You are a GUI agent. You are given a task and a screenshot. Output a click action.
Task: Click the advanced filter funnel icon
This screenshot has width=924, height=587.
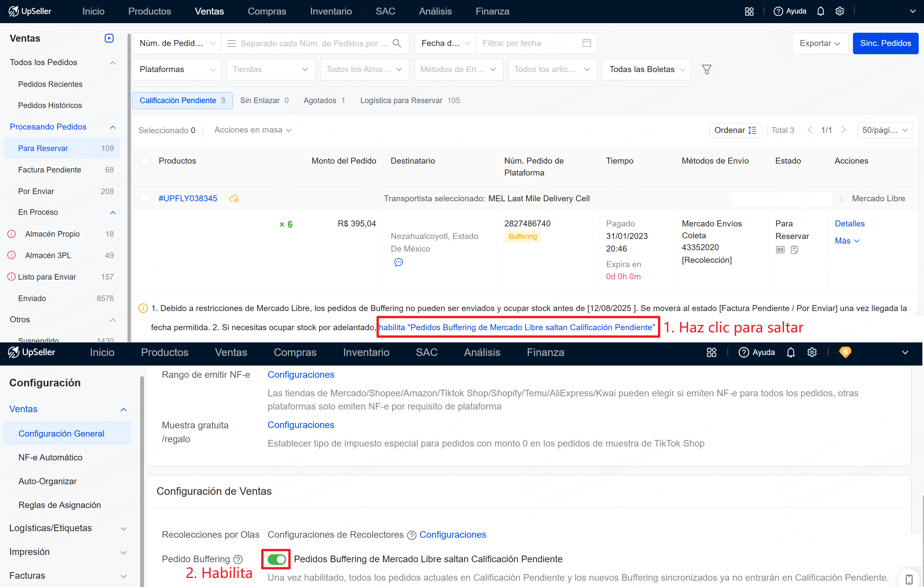706,69
